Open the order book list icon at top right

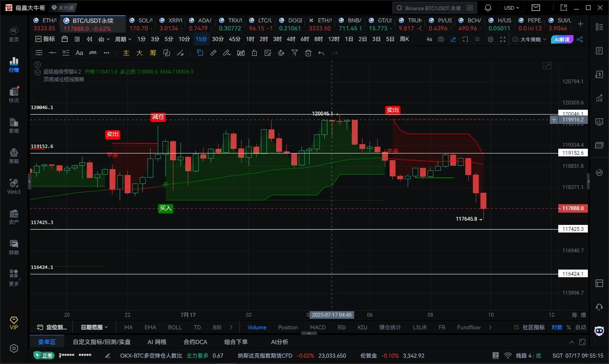[599, 27]
